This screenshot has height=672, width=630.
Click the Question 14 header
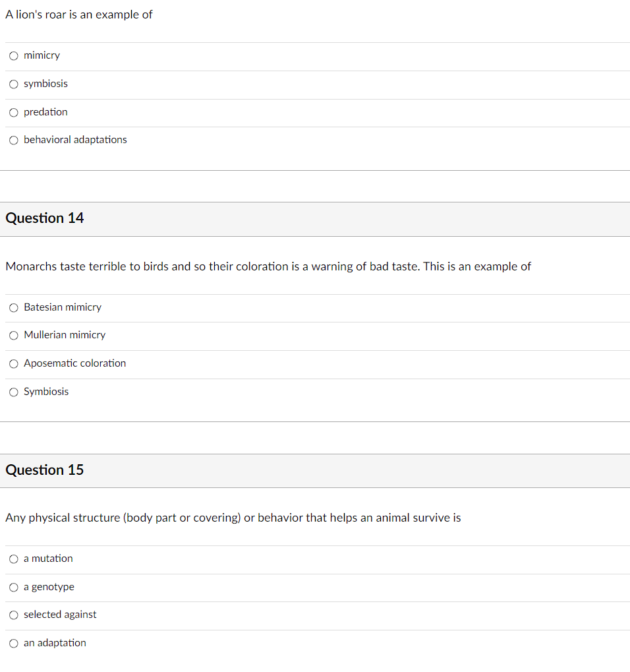point(45,218)
